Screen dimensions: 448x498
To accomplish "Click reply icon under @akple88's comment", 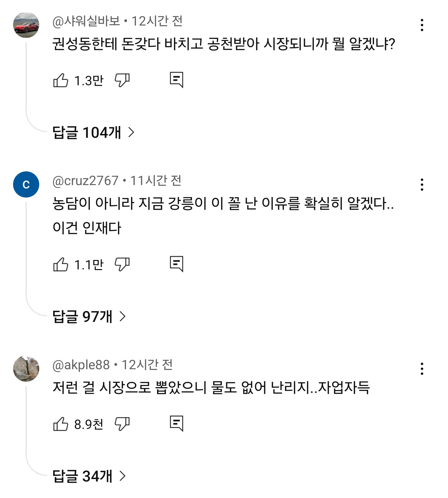I will pyautogui.click(x=176, y=424).
